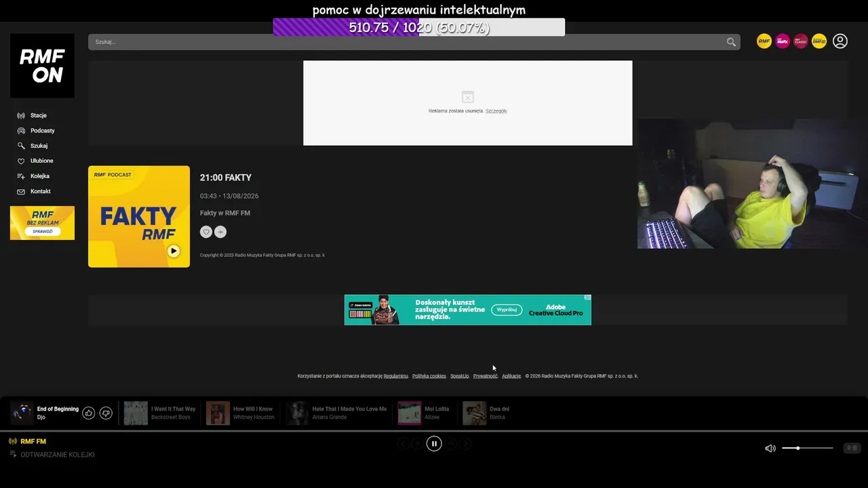Click the broadcast icon beside RMF FM label

13,441
